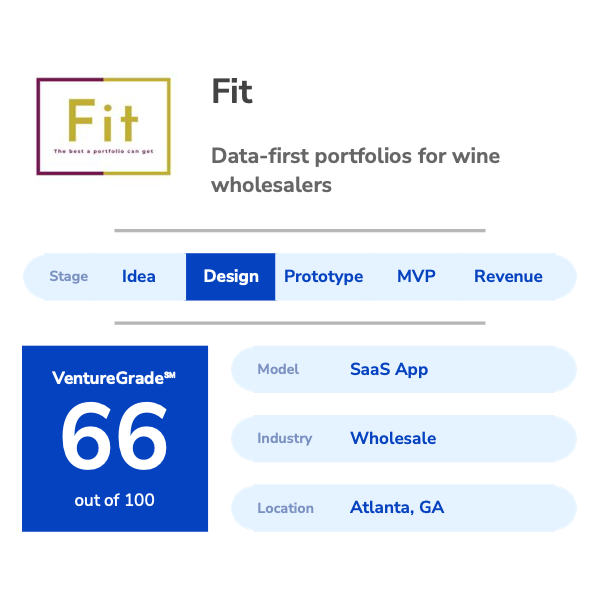
Task: Pick the Revenue stage
Action: (508, 277)
